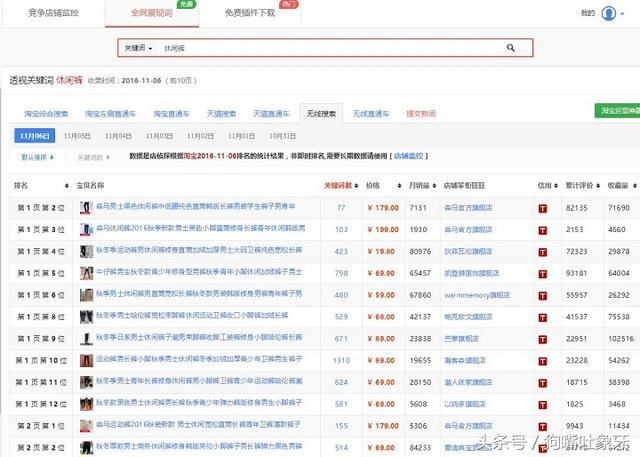
Task: Open the user avatar icon at top right
Action: click(x=608, y=13)
